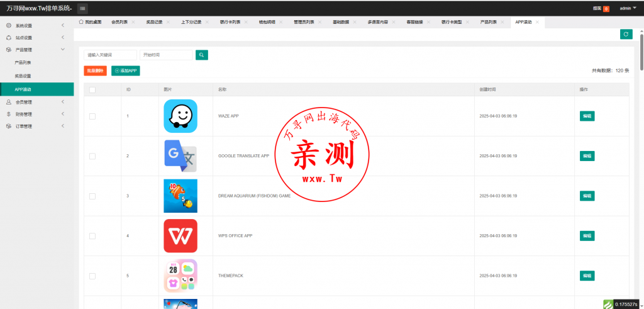The image size is (644, 309).
Task: Switch to the 我的桌面 tab
Action: pos(90,22)
